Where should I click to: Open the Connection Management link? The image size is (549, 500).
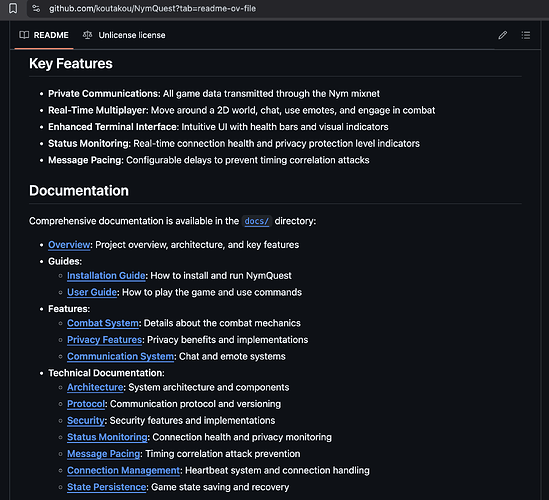123,471
